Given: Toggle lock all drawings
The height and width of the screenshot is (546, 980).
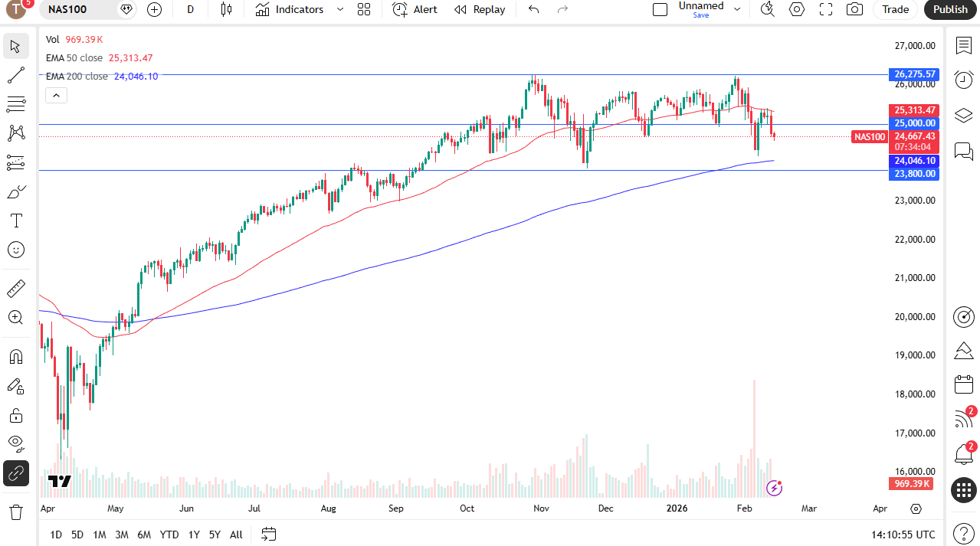Looking at the screenshot, I should click(x=15, y=415).
